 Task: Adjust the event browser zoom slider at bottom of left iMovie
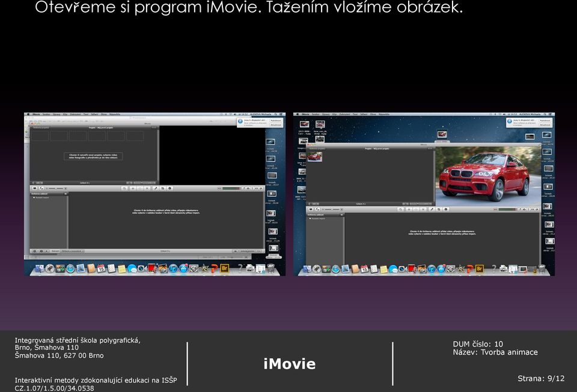tap(247, 251)
